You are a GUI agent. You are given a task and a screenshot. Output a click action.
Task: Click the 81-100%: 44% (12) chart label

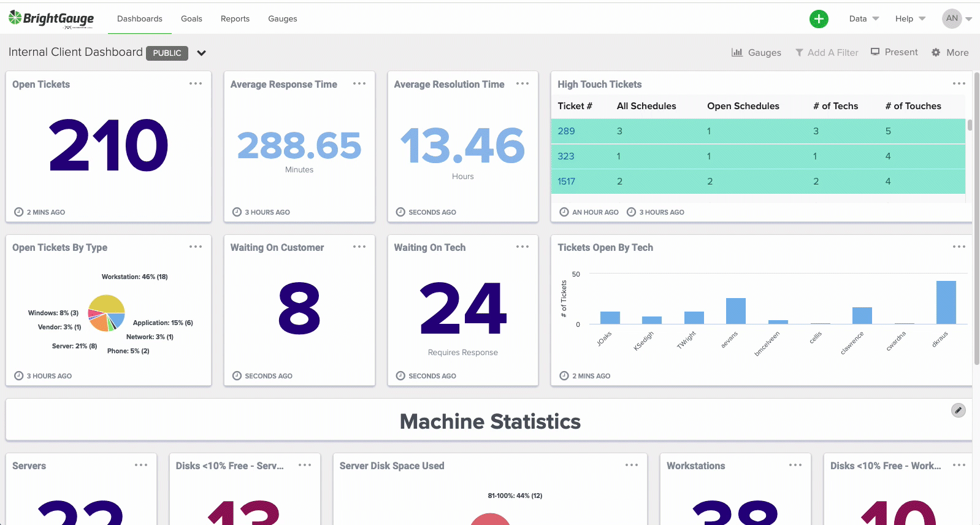pos(515,496)
